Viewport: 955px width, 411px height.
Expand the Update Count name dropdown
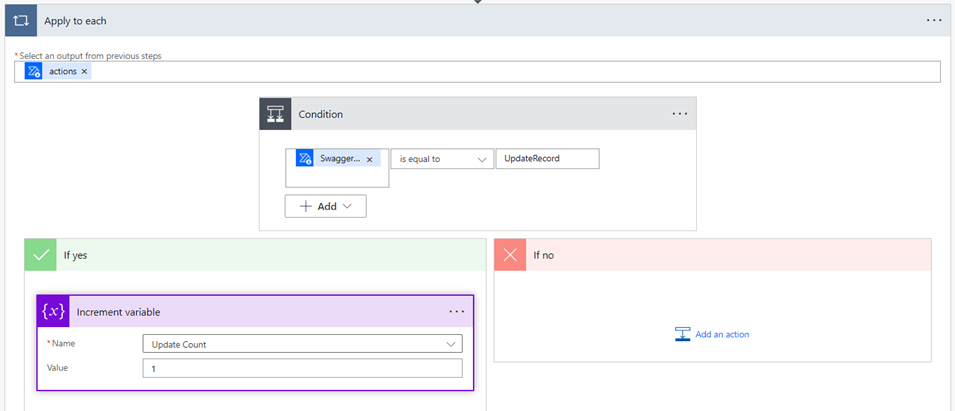tap(452, 344)
